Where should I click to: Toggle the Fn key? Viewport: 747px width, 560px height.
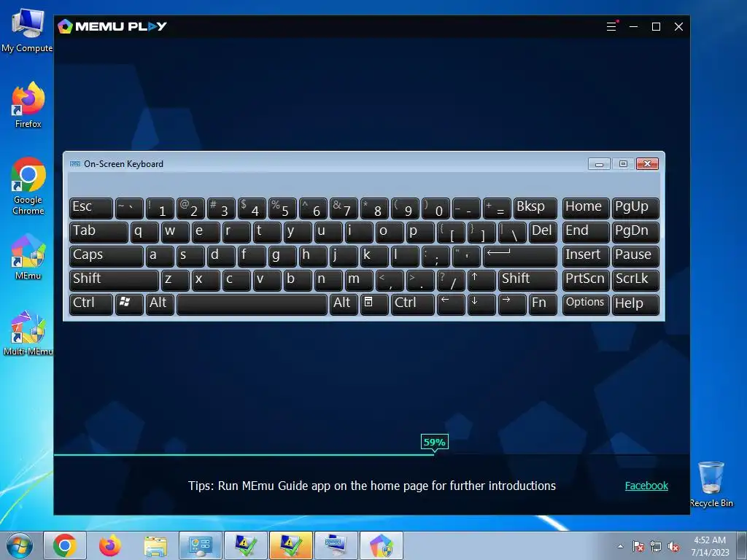[543, 304]
